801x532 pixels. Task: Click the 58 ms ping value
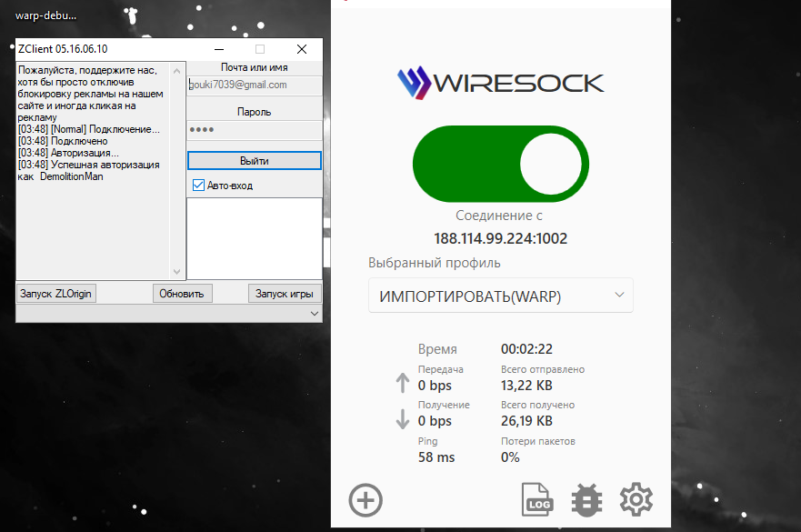point(436,457)
